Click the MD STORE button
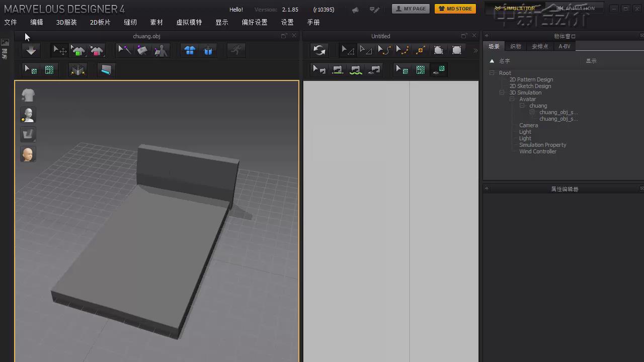The width and height of the screenshot is (644, 362). [x=455, y=9]
